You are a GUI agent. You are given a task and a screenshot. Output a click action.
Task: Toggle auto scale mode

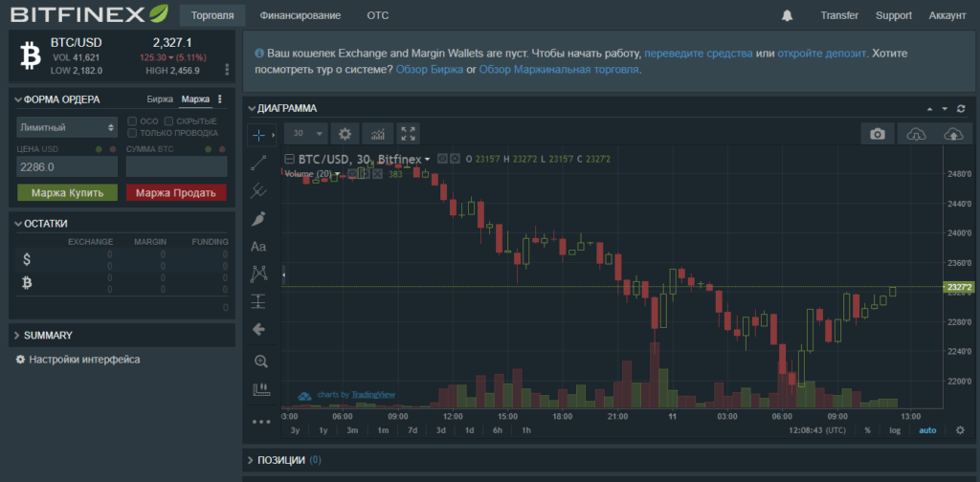(x=927, y=430)
